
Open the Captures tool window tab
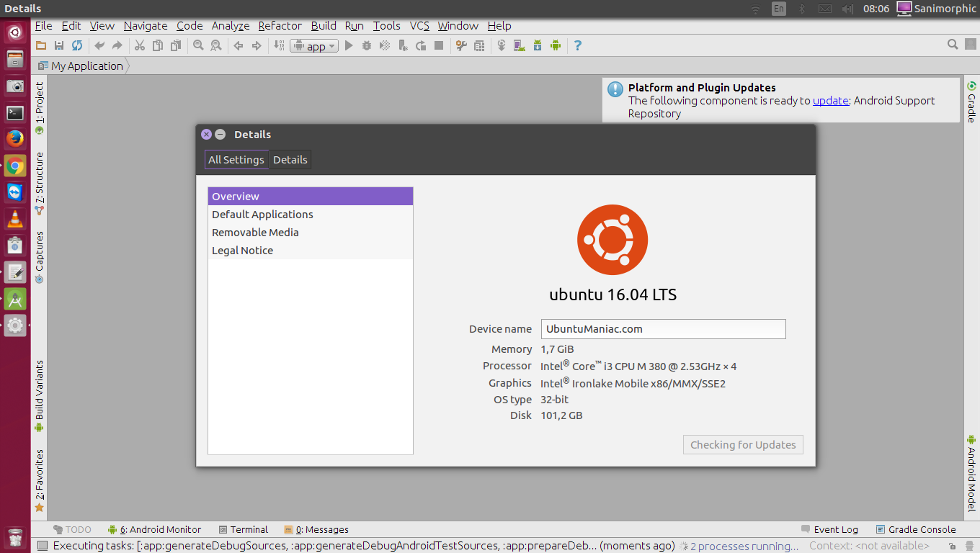pos(40,257)
